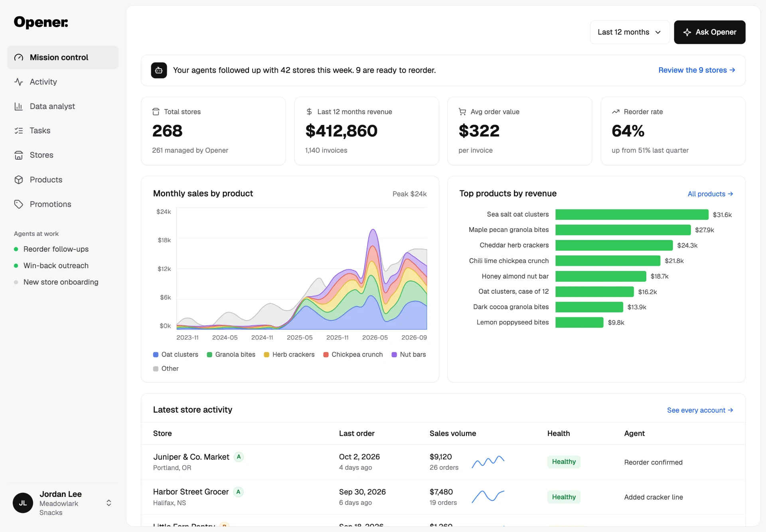Open Win-back outreach agent
Image resolution: width=766 pixels, height=532 pixels.
pyautogui.click(x=56, y=266)
